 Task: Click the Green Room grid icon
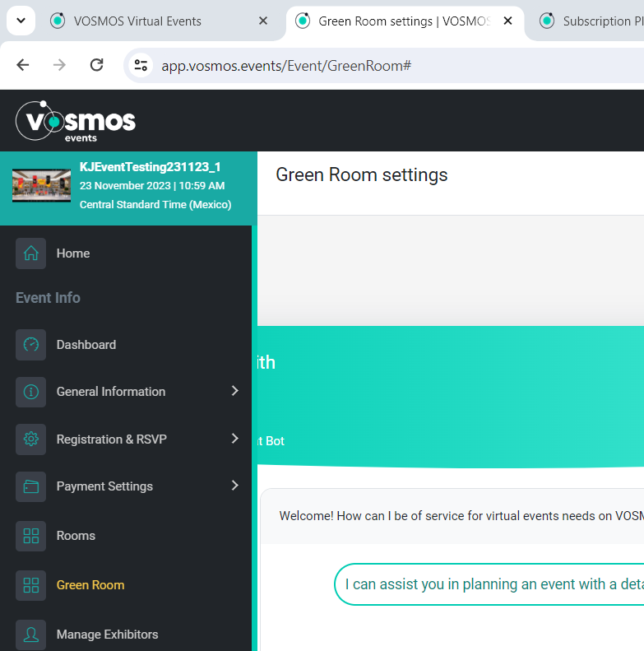pos(30,585)
